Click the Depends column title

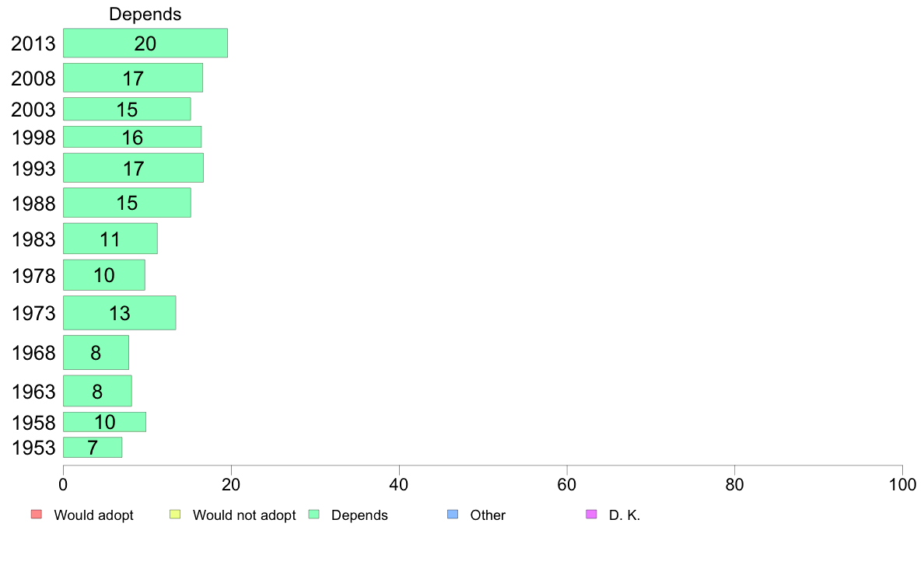145,14
